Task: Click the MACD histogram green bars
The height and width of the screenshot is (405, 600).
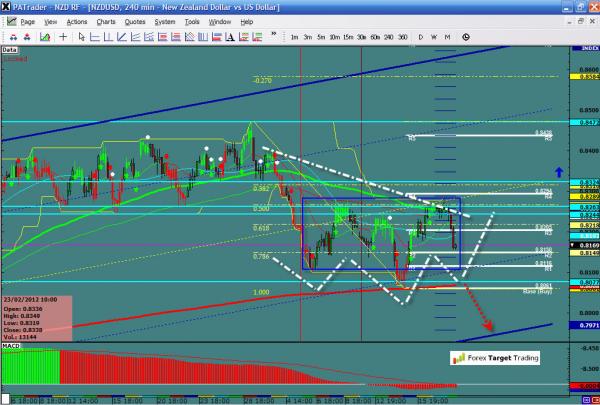Action: 30,364
